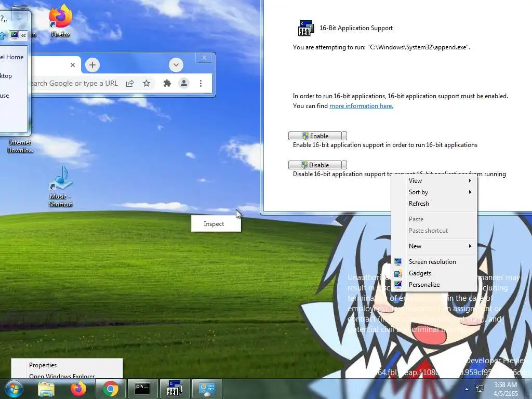
Task: Click the Inspect menu item
Action: click(216, 224)
